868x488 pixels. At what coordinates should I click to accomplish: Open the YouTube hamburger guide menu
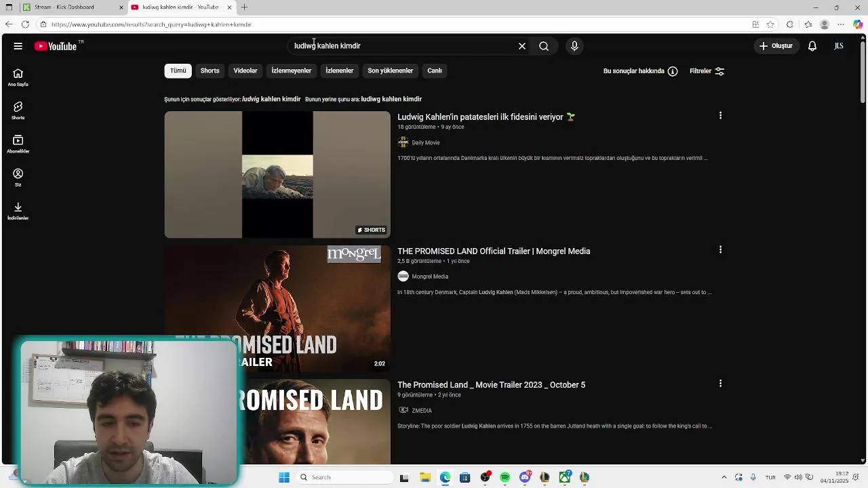(x=18, y=46)
